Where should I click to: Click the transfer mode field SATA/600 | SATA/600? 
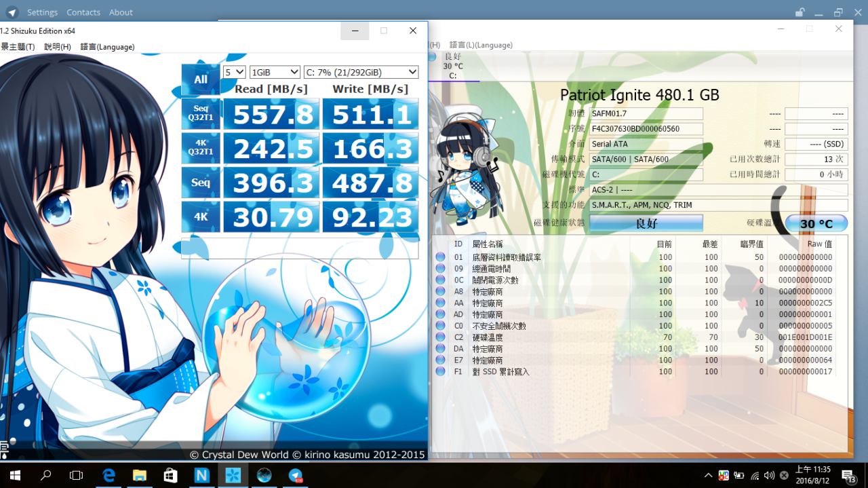coord(646,159)
